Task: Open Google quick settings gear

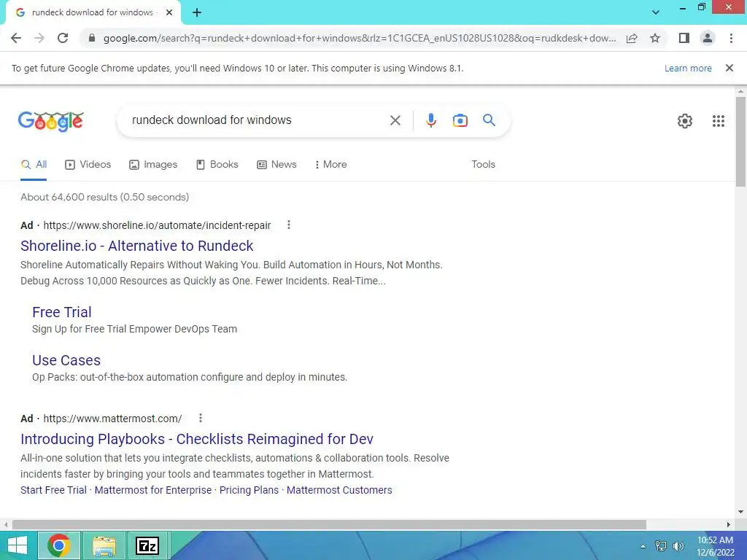Action: point(684,121)
